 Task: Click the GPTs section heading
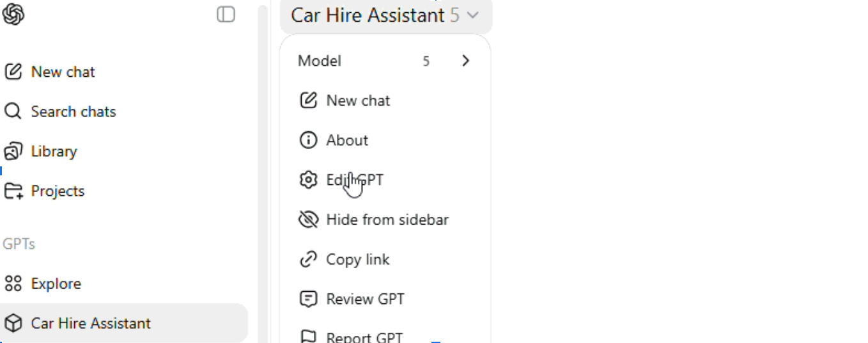pos(19,244)
